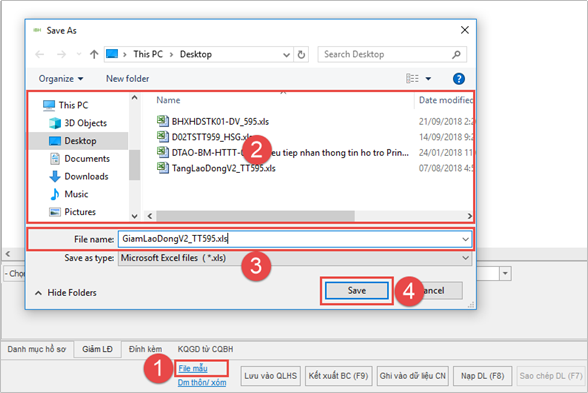Select Desktop in navigation tree

pyautogui.click(x=78, y=141)
